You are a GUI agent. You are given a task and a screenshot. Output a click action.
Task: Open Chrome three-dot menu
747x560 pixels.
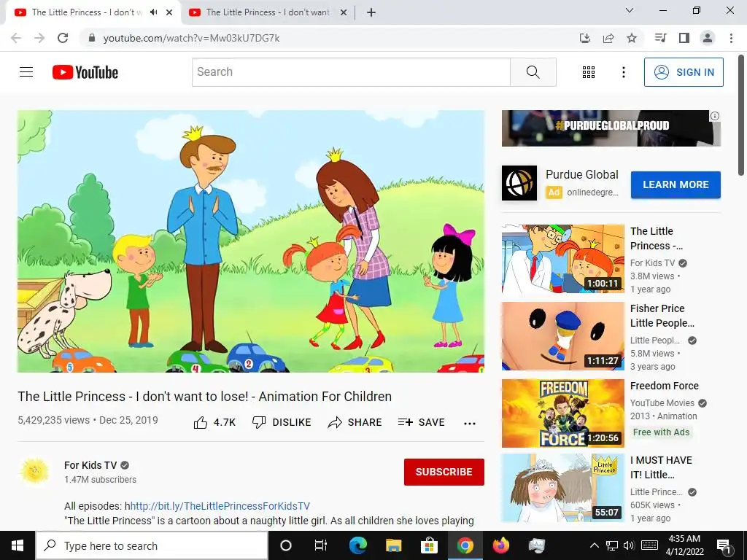731,38
